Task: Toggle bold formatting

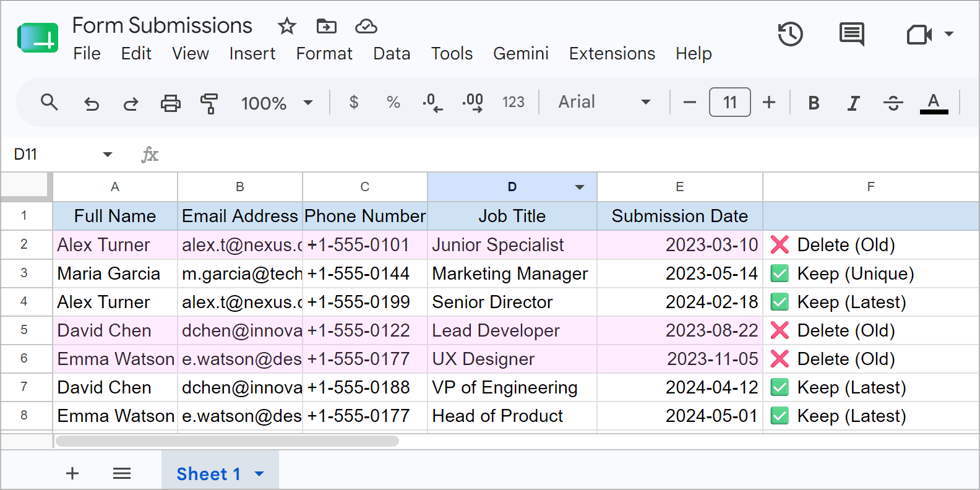Action: coord(814,103)
